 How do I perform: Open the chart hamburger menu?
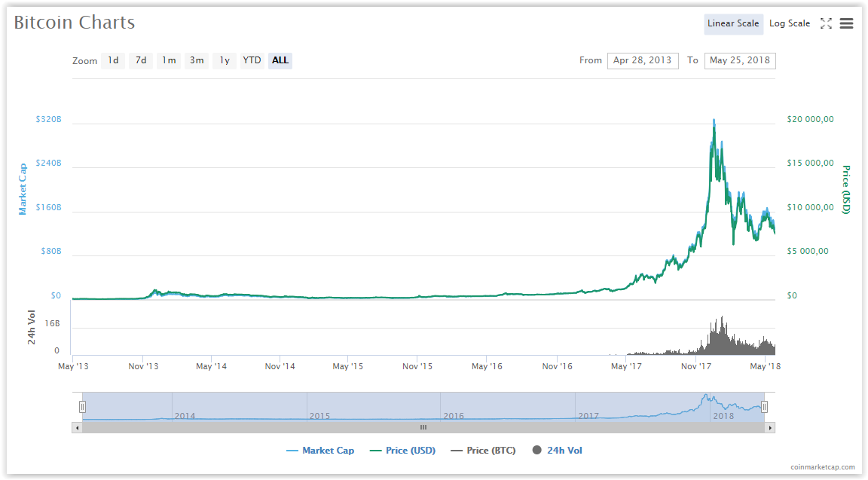tap(846, 23)
